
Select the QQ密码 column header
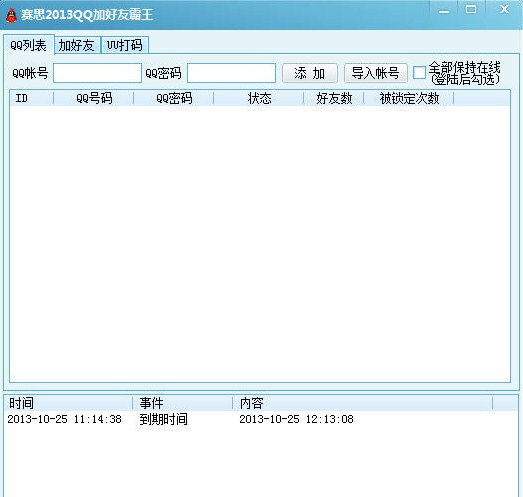coord(173,98)
